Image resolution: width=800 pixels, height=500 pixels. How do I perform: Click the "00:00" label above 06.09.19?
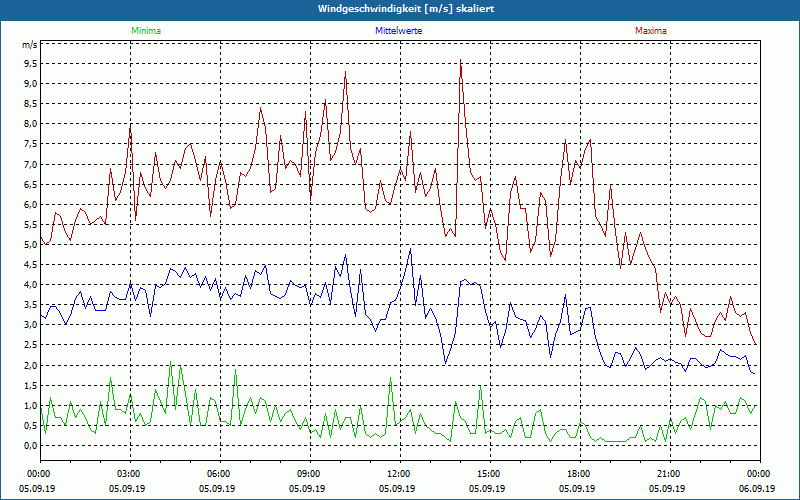[759, 474]
